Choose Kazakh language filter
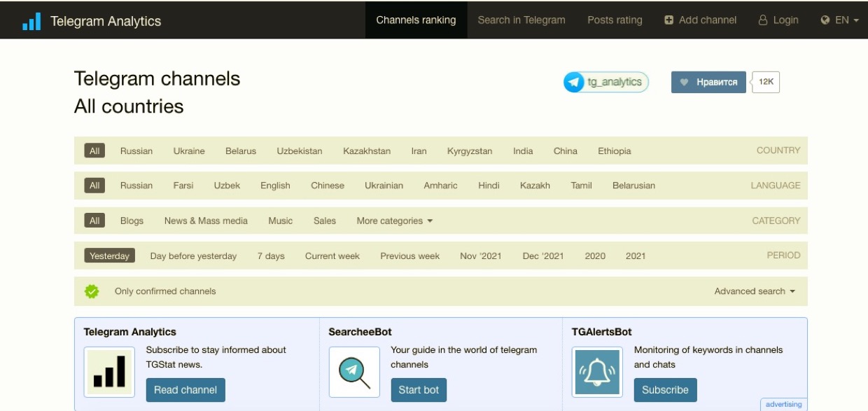This screenshot has height=411, width=868. 535,186
